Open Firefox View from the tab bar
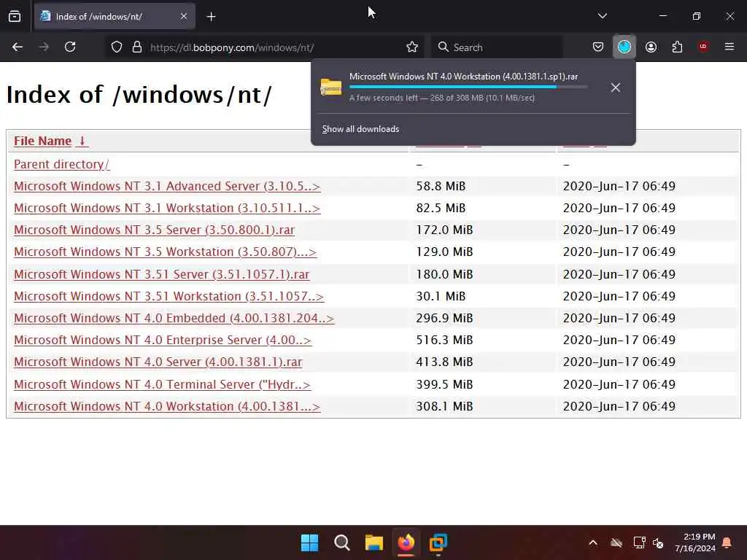 (x=15, y=16)
